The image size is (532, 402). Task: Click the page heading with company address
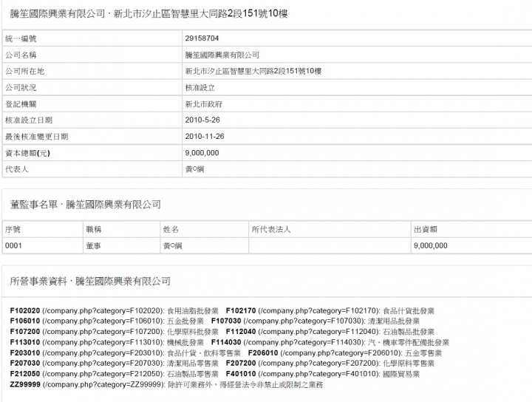pyautogui.click(x=149, y=14)
